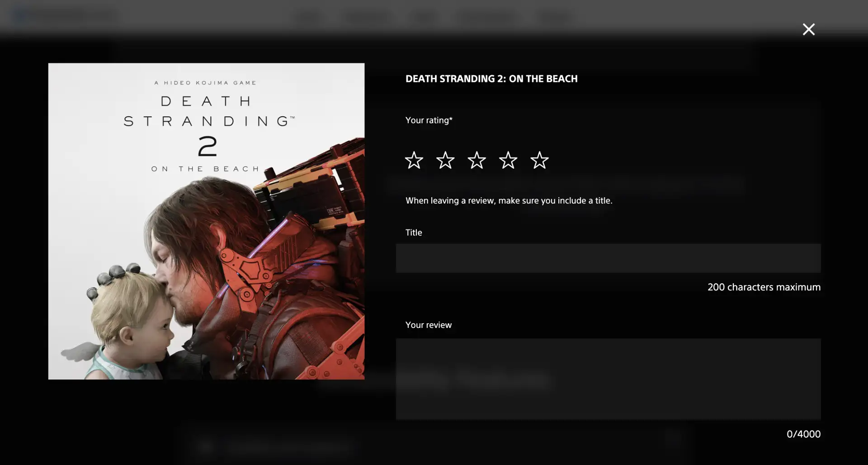Focus the Title input field
Viewport: 868px width, 465px height.
(x=608, y=258)
